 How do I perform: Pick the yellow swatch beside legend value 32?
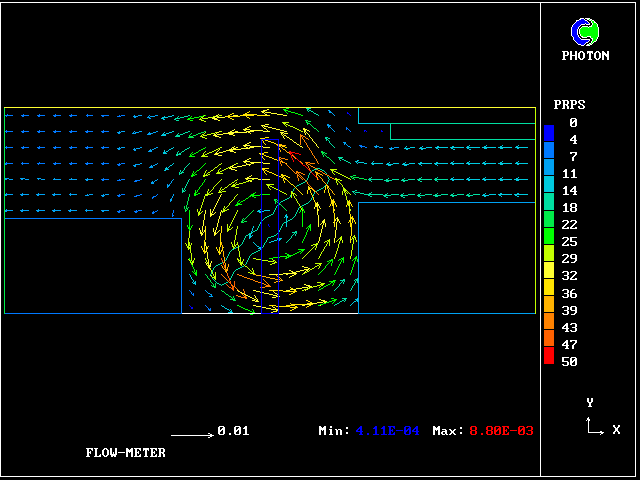tap(549, 275)
